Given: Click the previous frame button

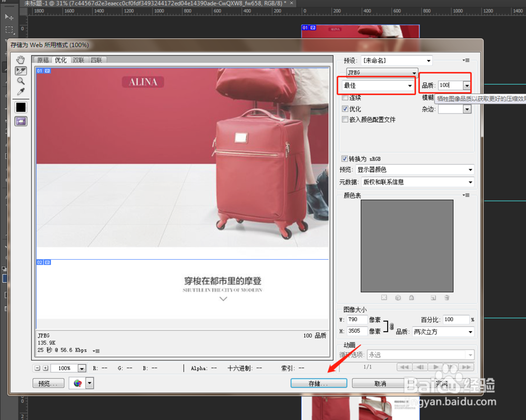Looking at the screenshot, I should 420,367.
